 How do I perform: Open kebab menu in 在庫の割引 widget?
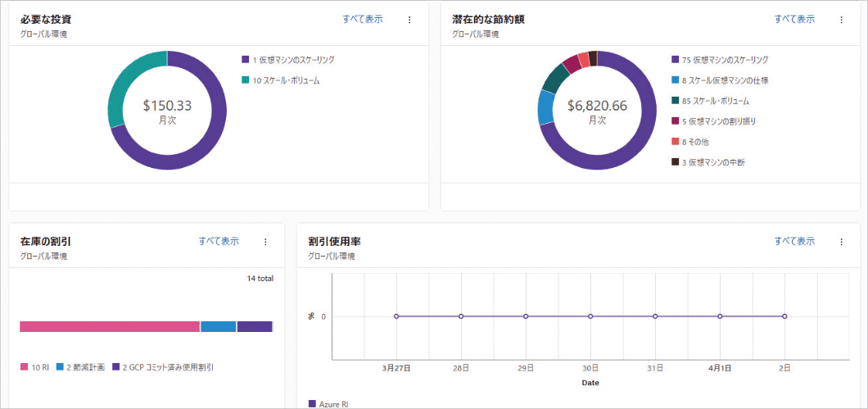click(x=265, y=242)
